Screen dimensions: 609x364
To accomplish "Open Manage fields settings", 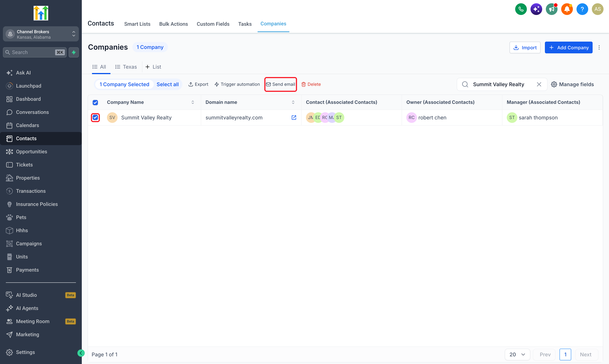I will tap(572, 84).
